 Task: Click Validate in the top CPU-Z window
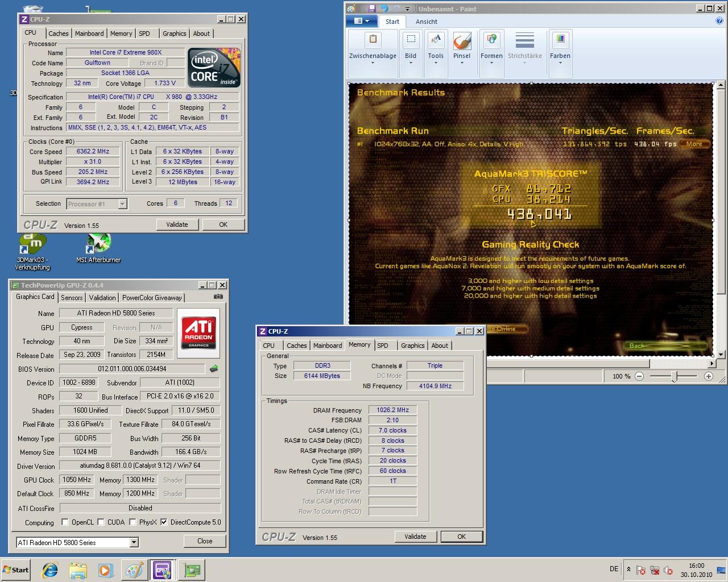pyautogui.click(x=177, y=225)
